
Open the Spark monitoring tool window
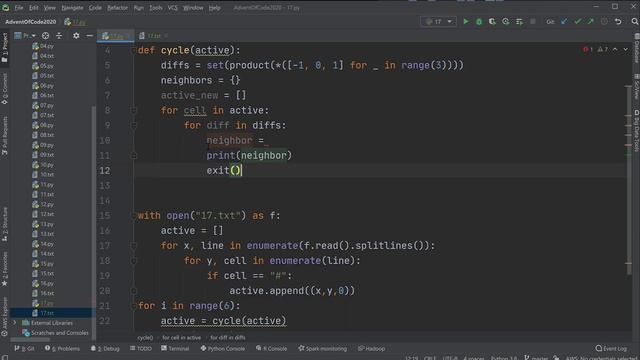(x=322, y=348)
